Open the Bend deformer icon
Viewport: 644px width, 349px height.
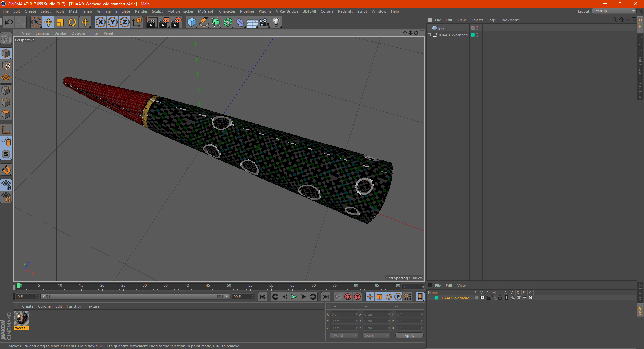[x=240, y=22]
